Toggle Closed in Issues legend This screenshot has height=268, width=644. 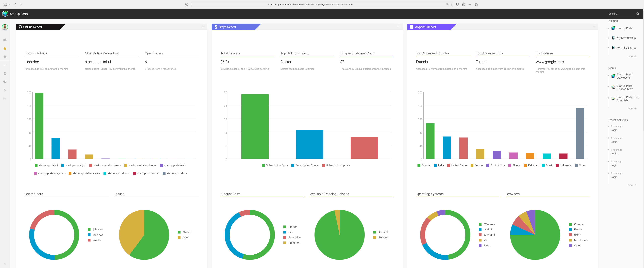click(x=184, y=232)
